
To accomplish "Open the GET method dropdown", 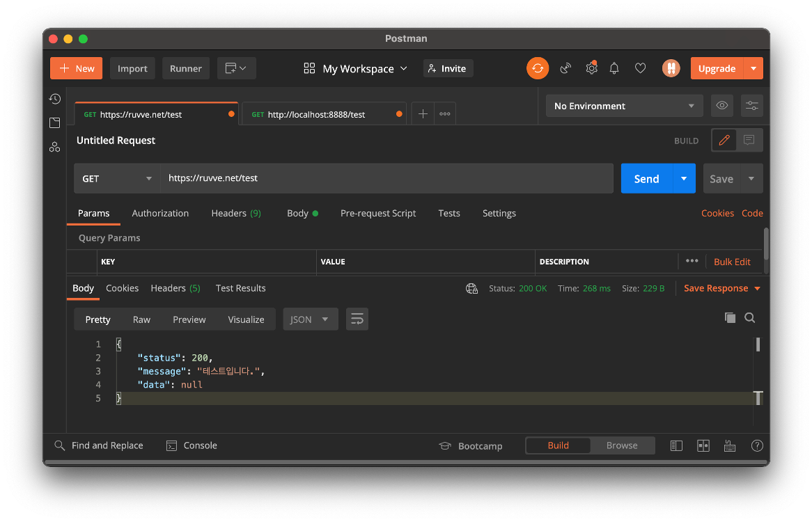I will (x=117, y=178).
